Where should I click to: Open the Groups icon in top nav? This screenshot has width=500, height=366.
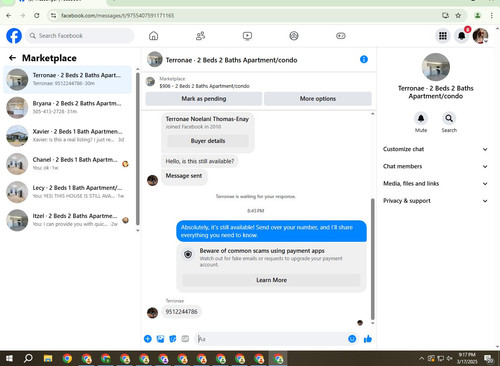point(294,36)
